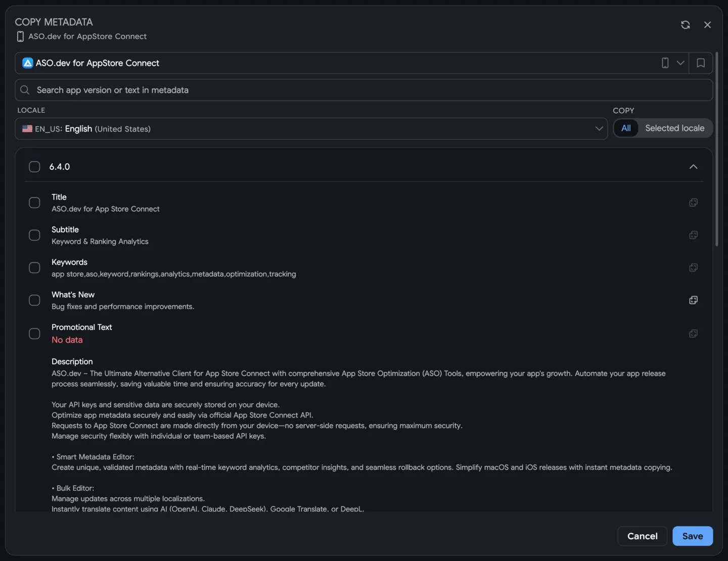Click the Save button
The width and height of the screenshot is (728, 561).
(693, 536)
